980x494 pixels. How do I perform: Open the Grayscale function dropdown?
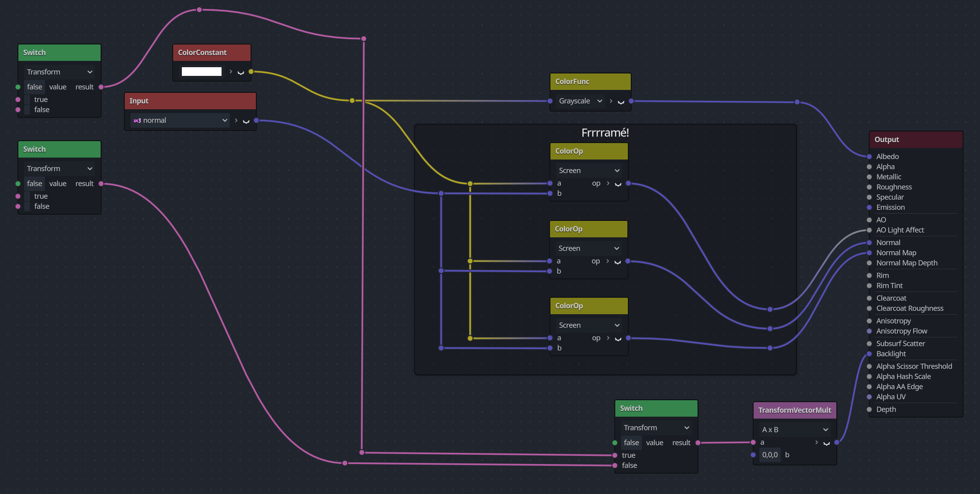(x=580, y=101)
